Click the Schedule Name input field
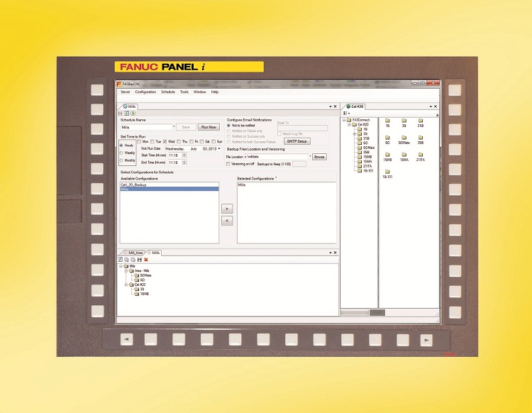The height and width of the screenshot is (413, 532). [x=147, y=127]
